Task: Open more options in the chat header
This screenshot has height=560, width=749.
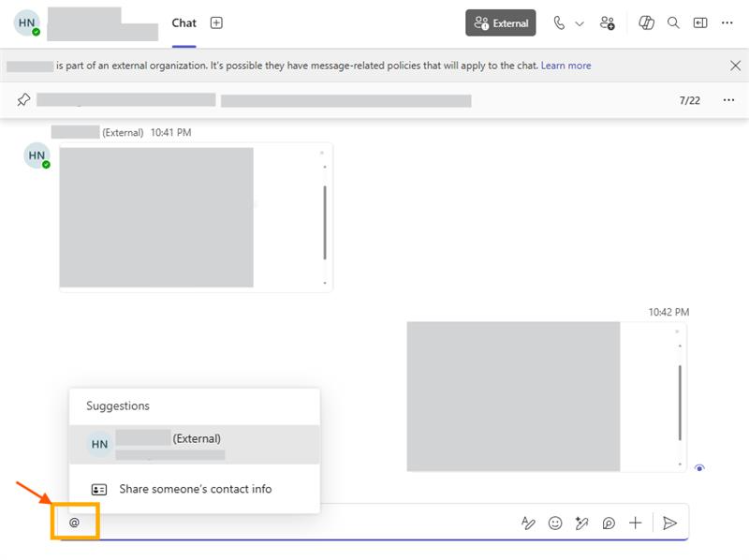Action: (727, 22)
